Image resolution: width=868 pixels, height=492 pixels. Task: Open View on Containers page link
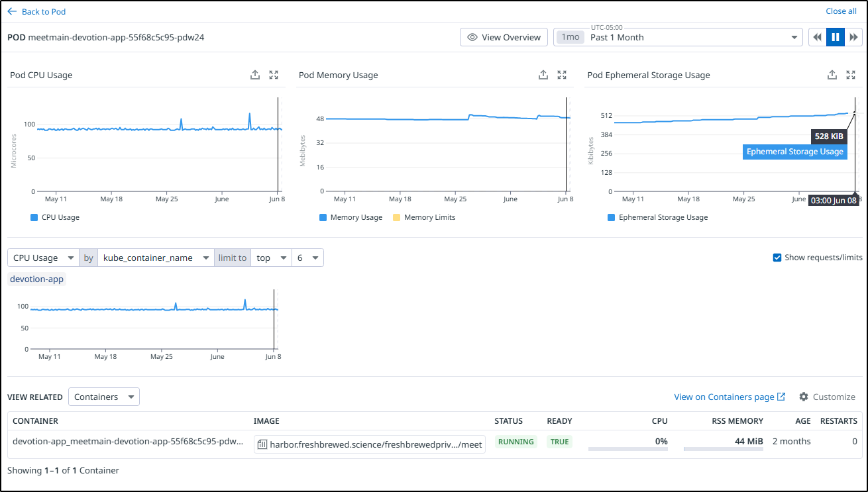coord(729,397)
